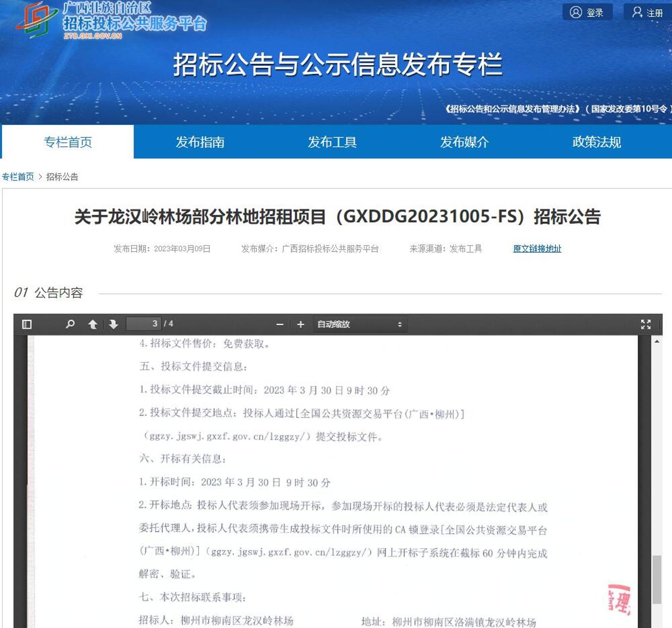Switch to the 发布指南 tab
672x628 pixels.
200,142
